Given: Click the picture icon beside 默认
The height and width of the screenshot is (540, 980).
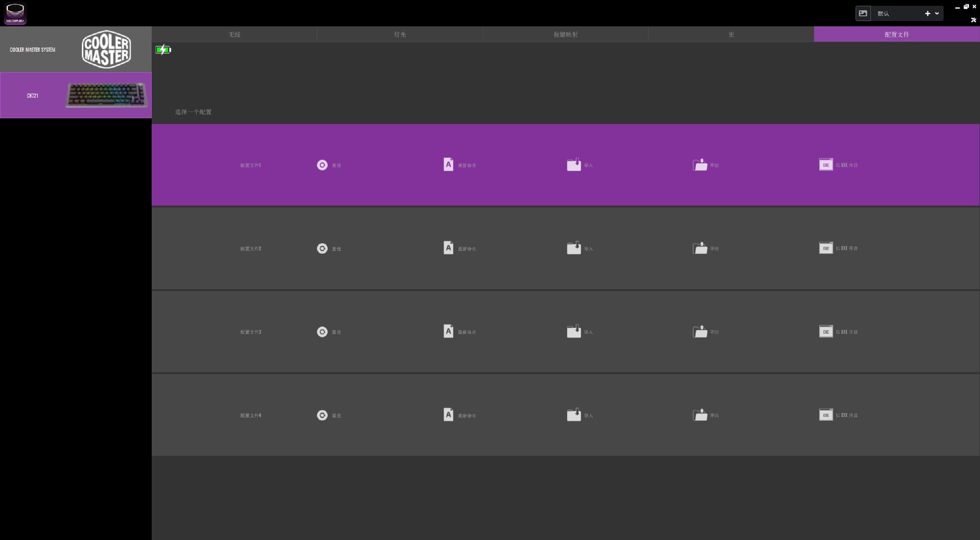Looking at the screenshot, I should [863, 13].
